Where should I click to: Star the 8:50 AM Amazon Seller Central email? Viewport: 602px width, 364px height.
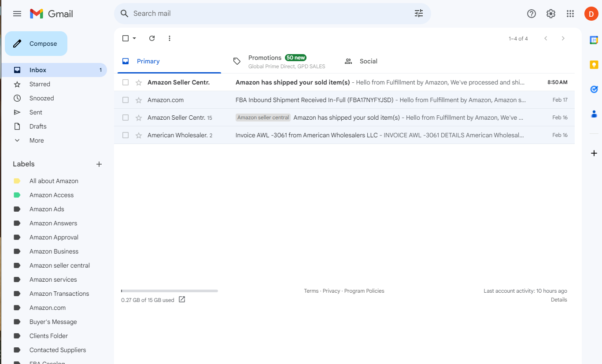[x=139, y=82]
